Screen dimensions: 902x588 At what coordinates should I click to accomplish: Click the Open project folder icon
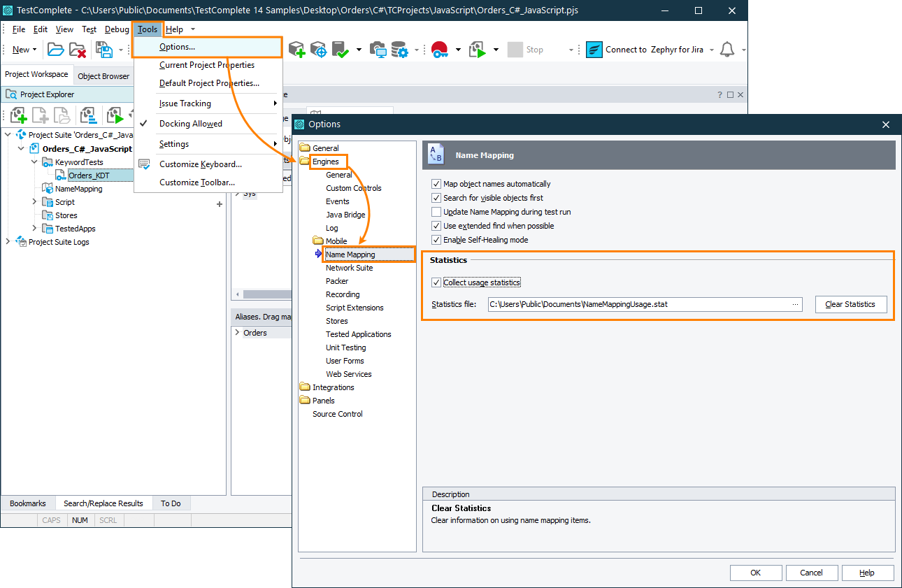[55, 50]
